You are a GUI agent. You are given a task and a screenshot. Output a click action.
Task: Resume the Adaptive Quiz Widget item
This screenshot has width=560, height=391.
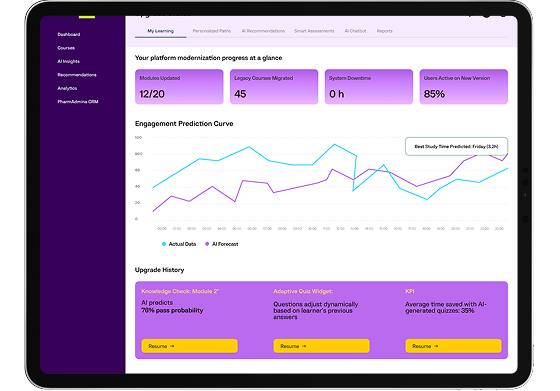click(321, 346)
